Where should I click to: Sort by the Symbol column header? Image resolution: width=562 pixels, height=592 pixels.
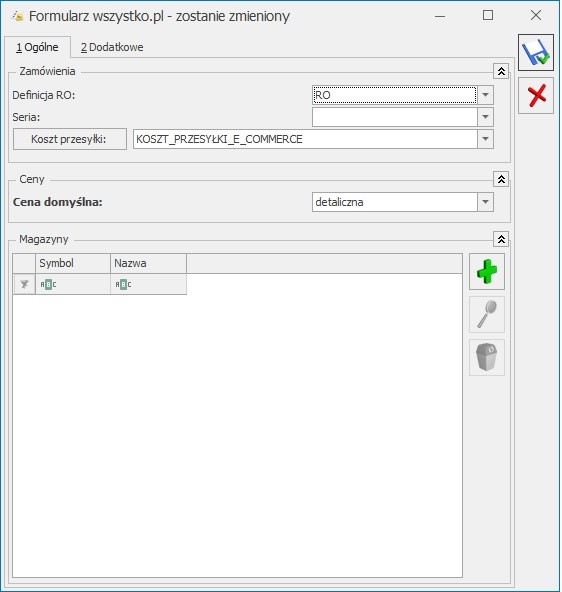point(73,264)
